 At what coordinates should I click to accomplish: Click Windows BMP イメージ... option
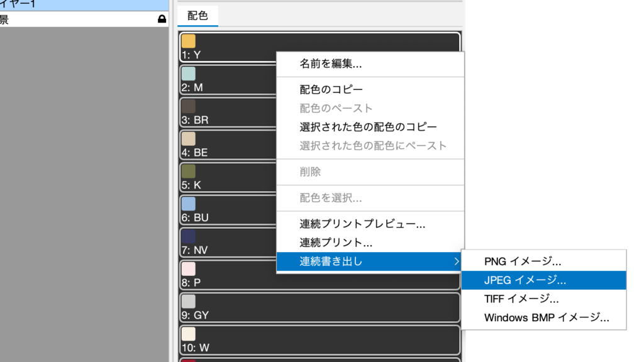pyautogui.click(x=547, y=318)
